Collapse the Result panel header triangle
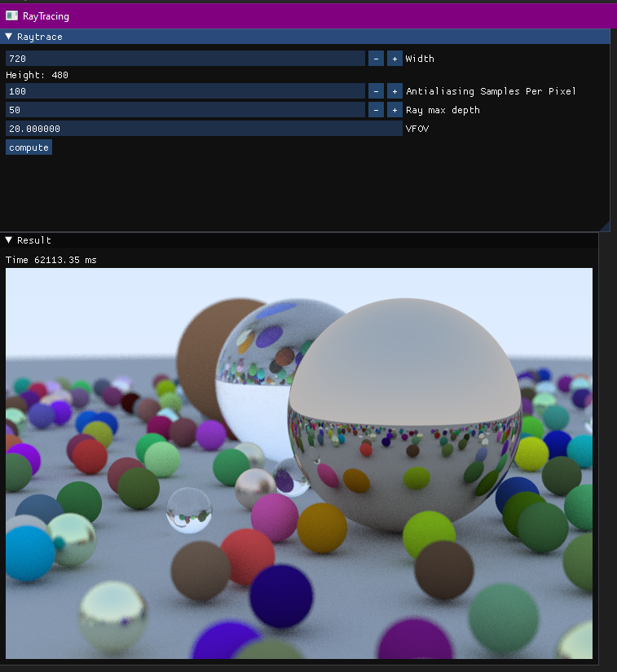This screenshot has width=617, height=672. point(9,240)
